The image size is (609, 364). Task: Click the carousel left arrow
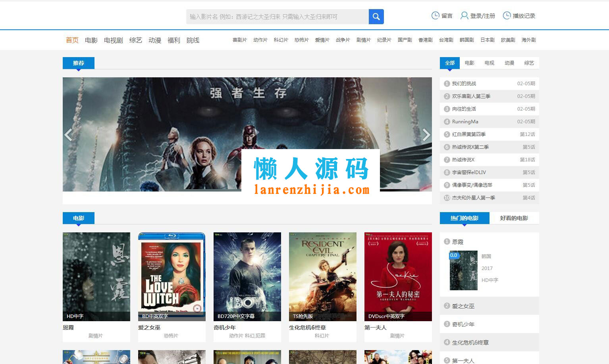click(x=68, y=135)
